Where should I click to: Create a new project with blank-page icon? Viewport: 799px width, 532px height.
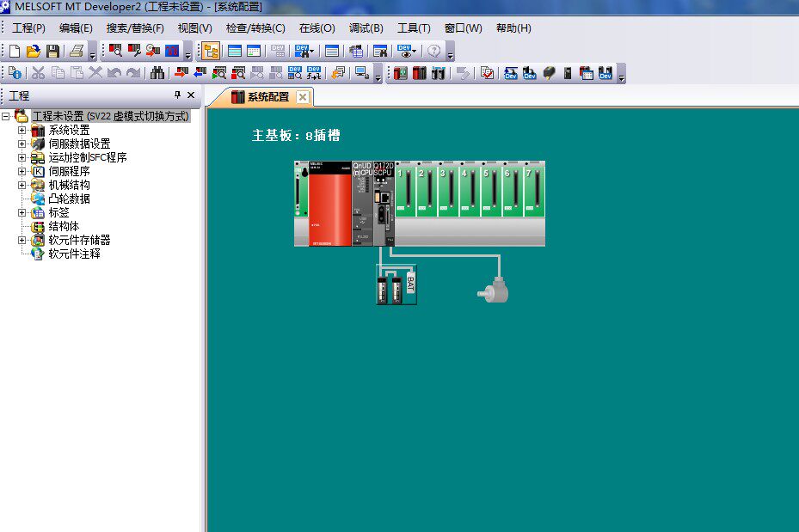(x=15, y=51)
